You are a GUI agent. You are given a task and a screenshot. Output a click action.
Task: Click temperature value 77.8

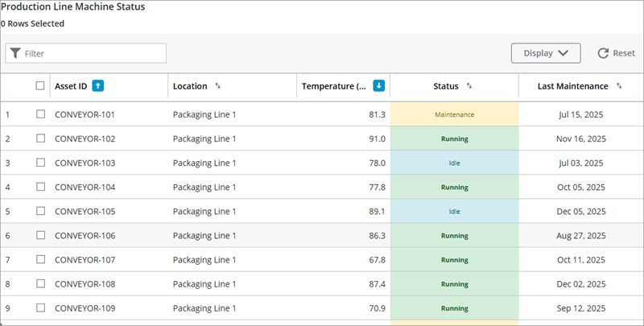(x=377, y=188)
